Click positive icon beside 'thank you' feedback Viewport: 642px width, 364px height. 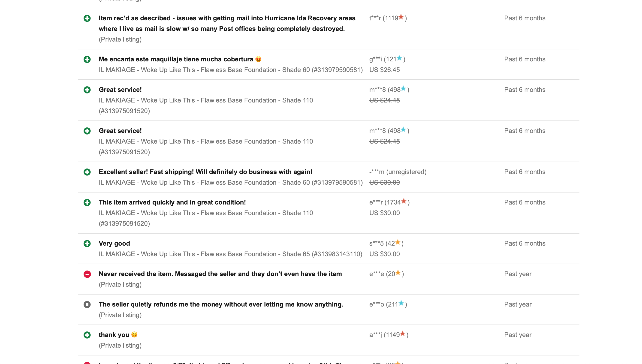[x=87, y=335]
